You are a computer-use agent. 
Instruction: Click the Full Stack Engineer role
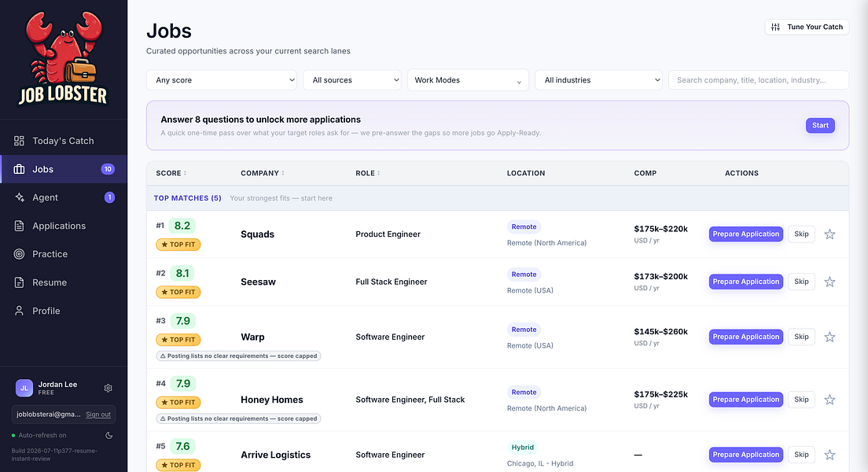tap(392, 282)
